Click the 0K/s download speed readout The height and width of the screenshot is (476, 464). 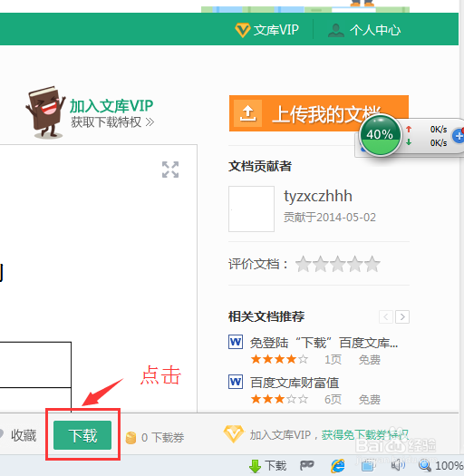(439, 142)
